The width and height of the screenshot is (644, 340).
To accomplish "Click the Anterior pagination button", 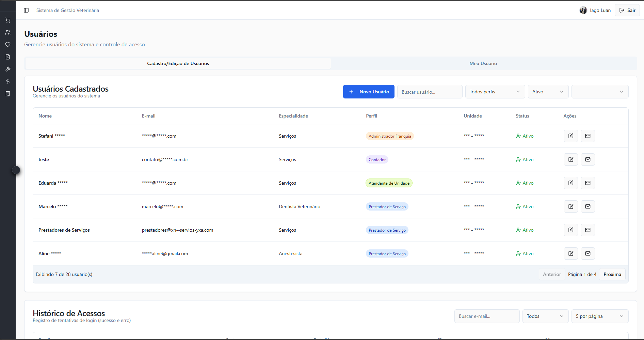I will click(x=552, y=274).
